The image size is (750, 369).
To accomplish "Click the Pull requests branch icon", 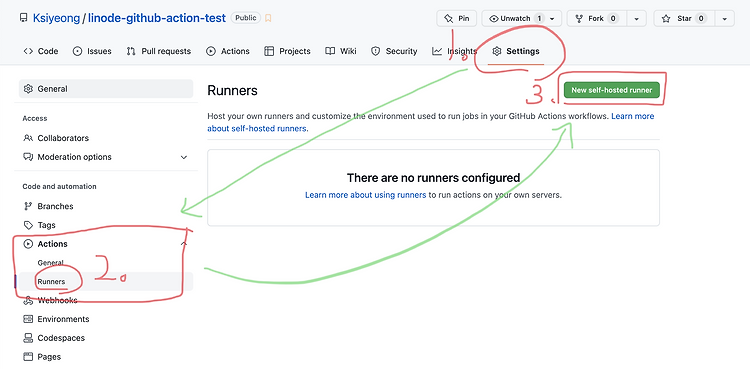I will 131,51.
